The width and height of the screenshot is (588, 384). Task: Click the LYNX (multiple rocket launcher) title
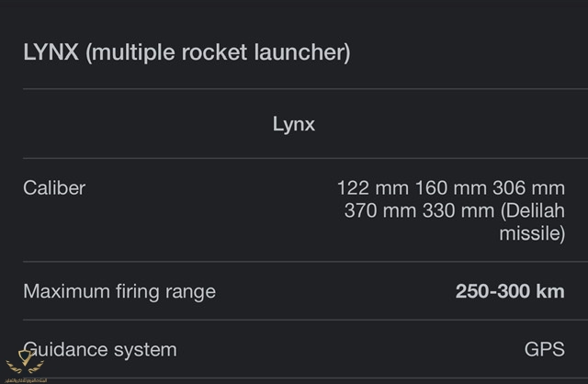(x=187, y=51)
